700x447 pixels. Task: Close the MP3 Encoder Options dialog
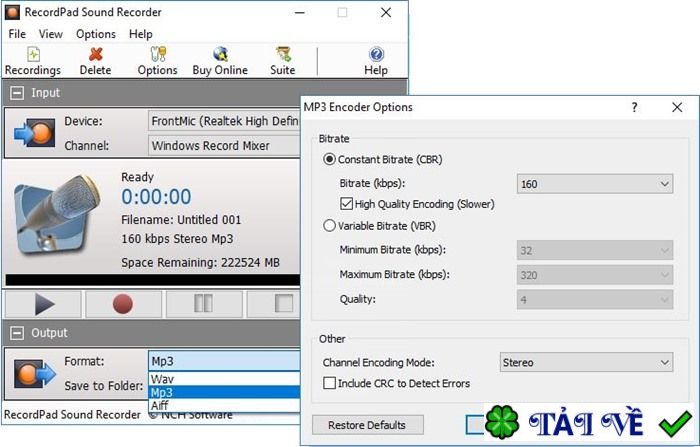[x=677, y=107]
